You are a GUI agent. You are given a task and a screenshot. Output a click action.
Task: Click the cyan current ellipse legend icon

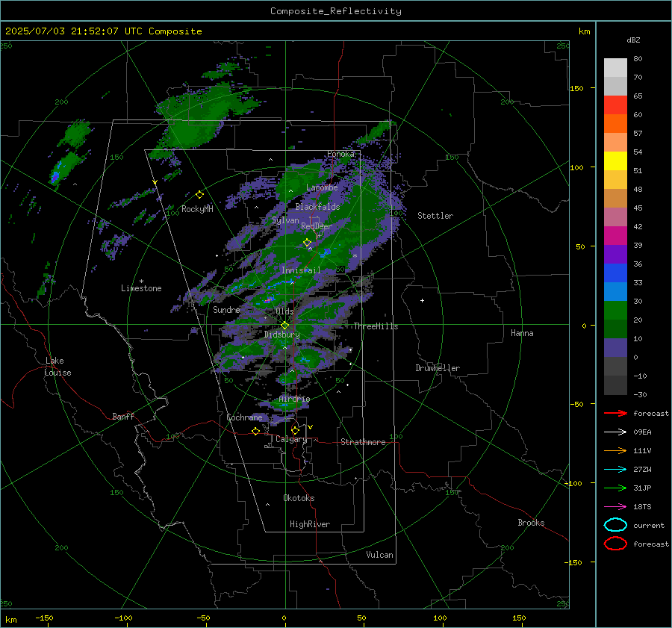[615, 525]
